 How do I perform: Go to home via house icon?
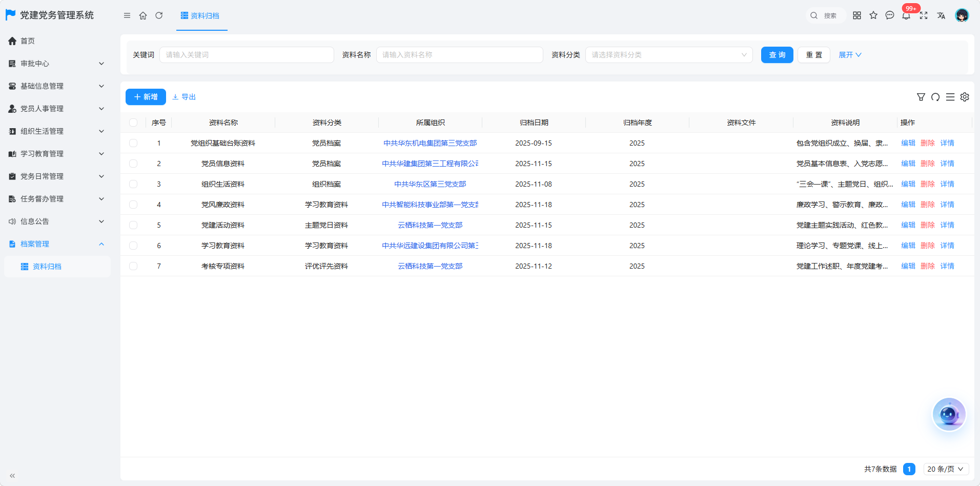tap(143, 15)
